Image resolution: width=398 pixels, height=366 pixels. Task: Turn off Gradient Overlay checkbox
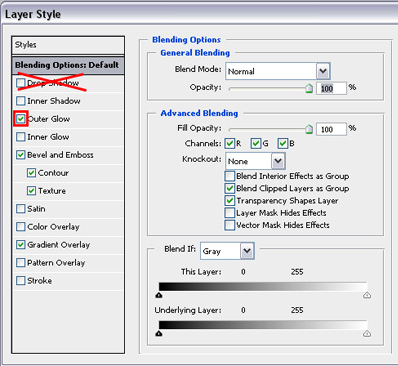21,245
